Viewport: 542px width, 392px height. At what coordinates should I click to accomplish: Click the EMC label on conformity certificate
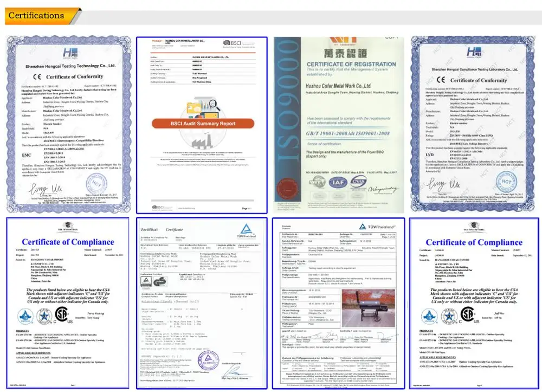(x=27, y=155)
